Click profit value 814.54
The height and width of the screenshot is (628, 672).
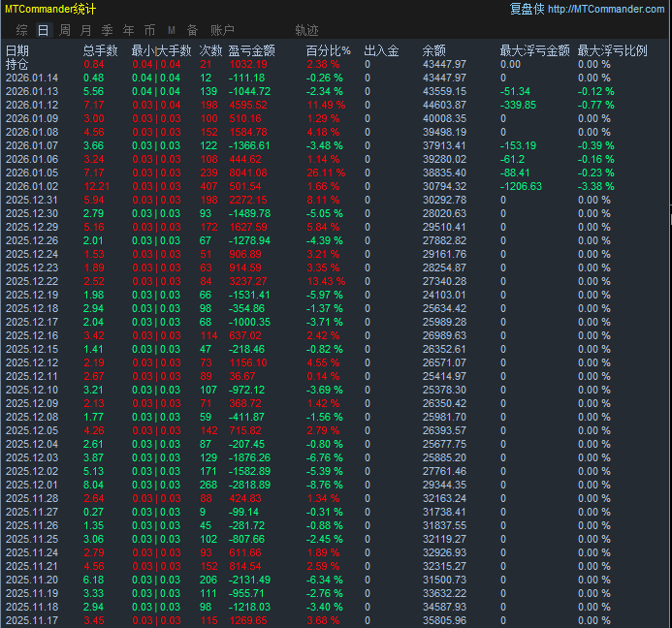[x=245, y=566]
